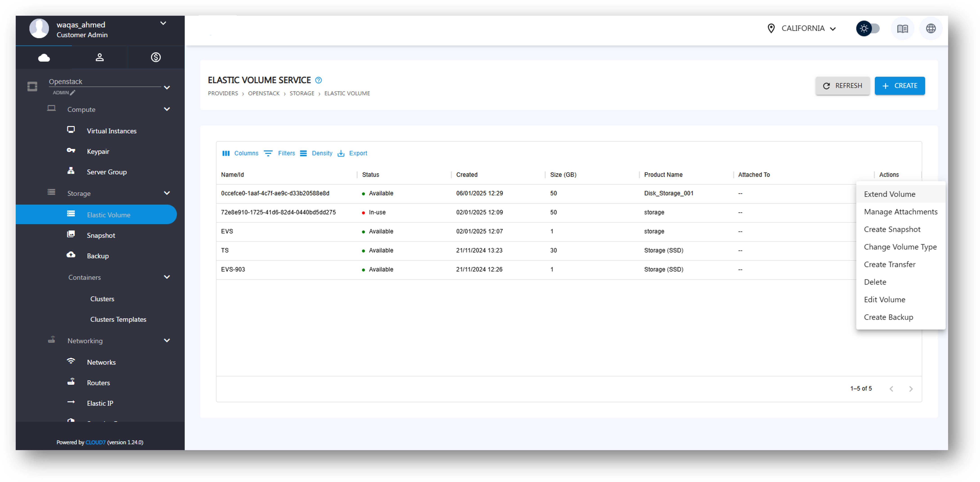Open the user account sidebar tab
This screenshot has width=980, height=482.
[x=100, y=57]
